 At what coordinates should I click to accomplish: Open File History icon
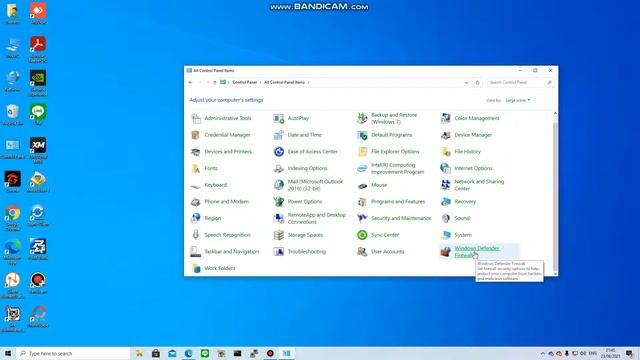pyautogui.click(x=446, y=152)
